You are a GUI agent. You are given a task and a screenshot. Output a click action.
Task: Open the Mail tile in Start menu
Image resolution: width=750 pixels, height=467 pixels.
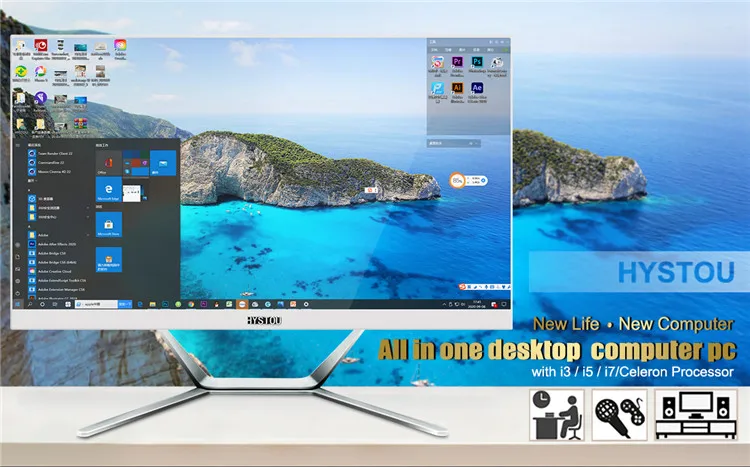pos(163,163)
